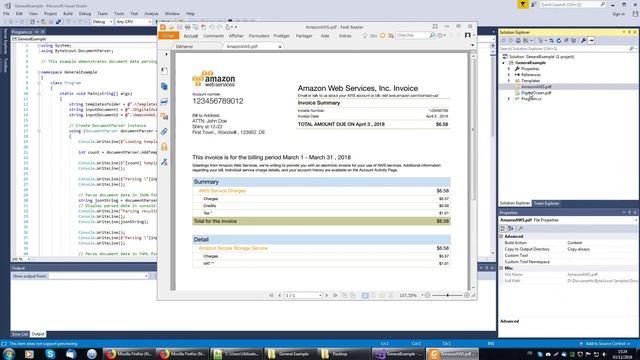The height and width of the screenshot is (360, 640).
Task: Click Refresh icon in Solution Explorer toolbar
Action: pos(559,40)
